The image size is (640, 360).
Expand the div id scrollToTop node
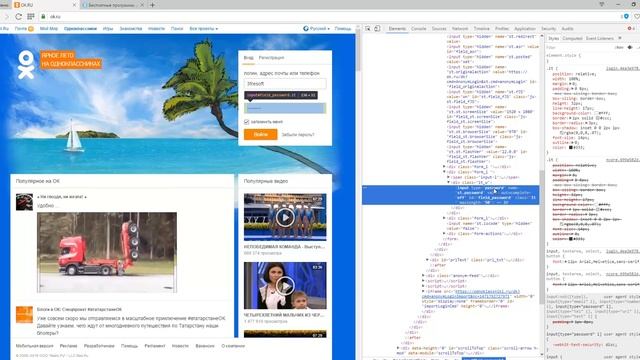point(398,348)
